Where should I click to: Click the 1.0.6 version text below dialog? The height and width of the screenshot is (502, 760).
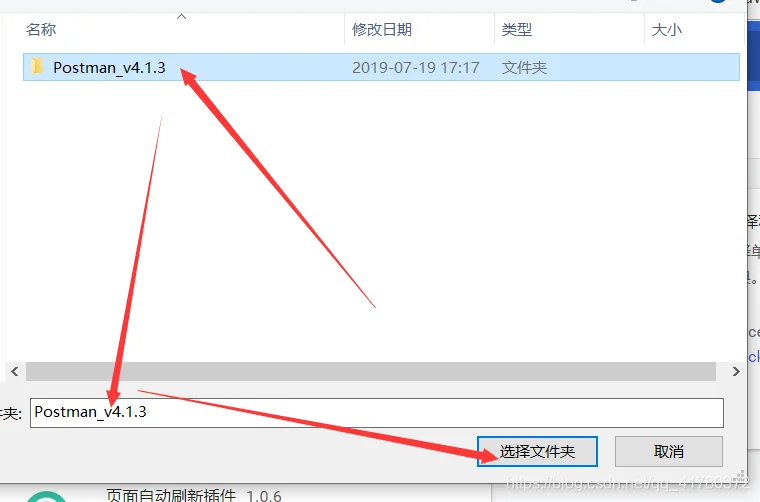click(264, 495)
